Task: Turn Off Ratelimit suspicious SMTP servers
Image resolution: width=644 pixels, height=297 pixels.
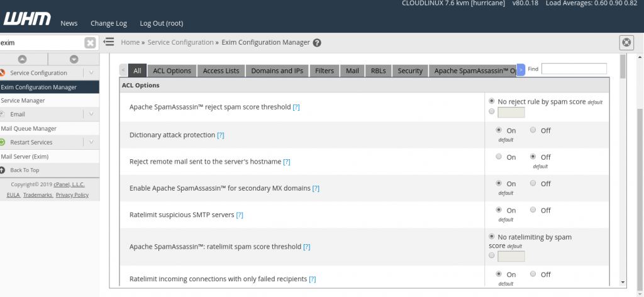Action: tap(533, 210)
